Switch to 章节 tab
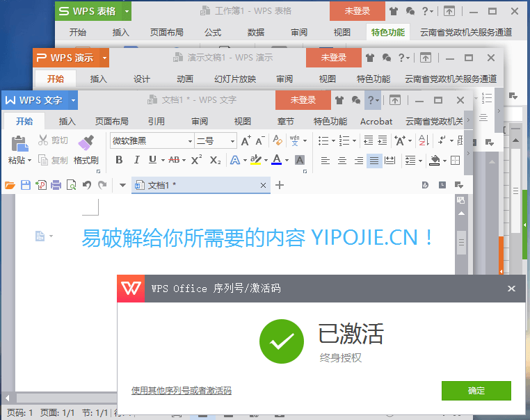Image resolution: width=530 pixels, height=420 pixels. (286, 121)
